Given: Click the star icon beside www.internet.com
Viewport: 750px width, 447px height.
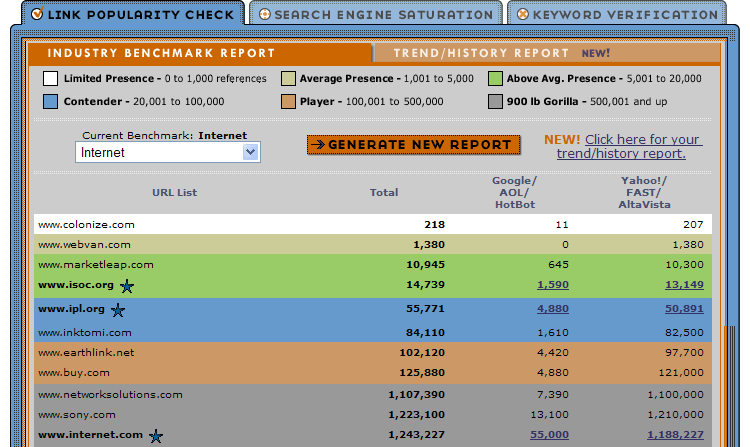Looking at the screenshot, I should (x=155, y=436).
